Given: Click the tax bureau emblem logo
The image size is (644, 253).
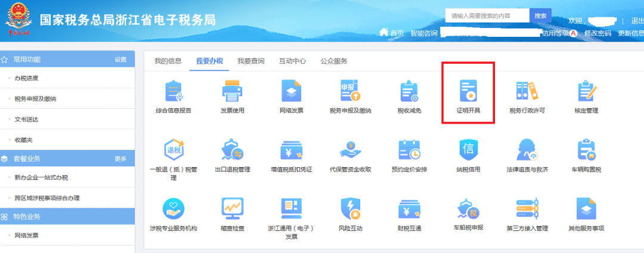Looking at the screenshot, I should tap(19, 19).
